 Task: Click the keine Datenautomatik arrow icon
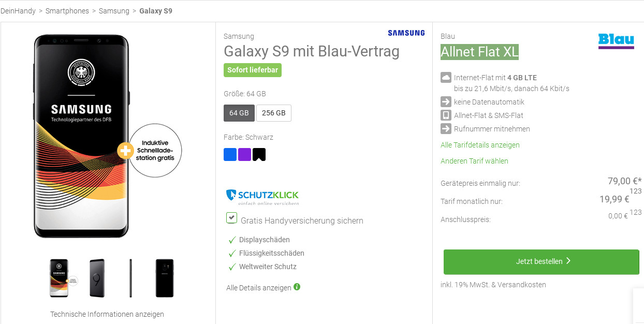(x=446, y=101)
